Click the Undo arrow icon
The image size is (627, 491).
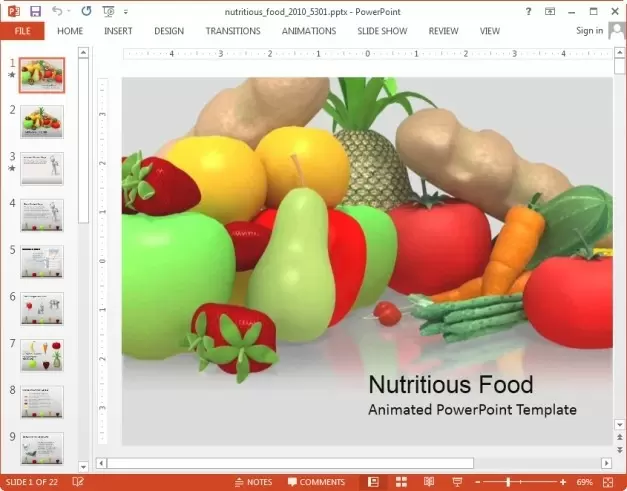(58, 11)
